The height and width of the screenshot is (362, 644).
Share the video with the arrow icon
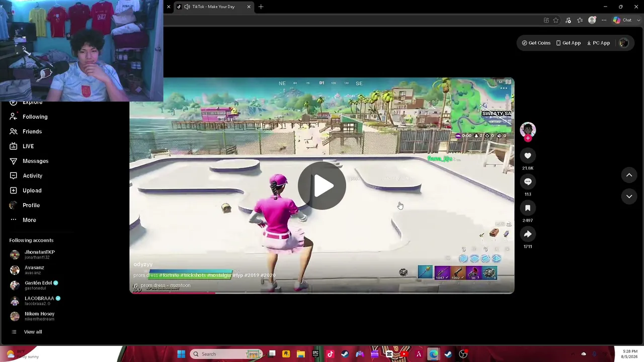tap(528, 234)
